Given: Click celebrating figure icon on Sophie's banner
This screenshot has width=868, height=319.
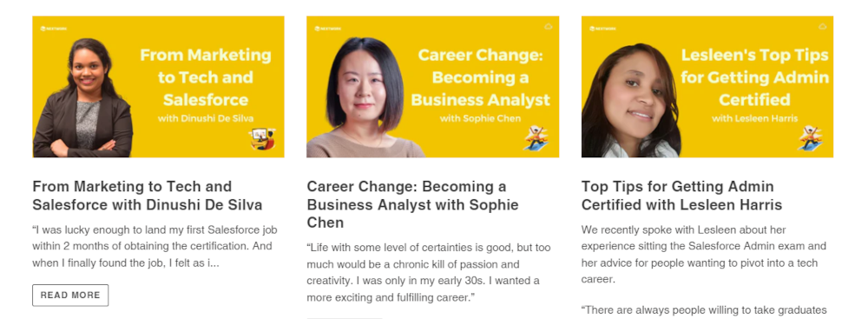Looking at the screenshot, I should (536, 138).
